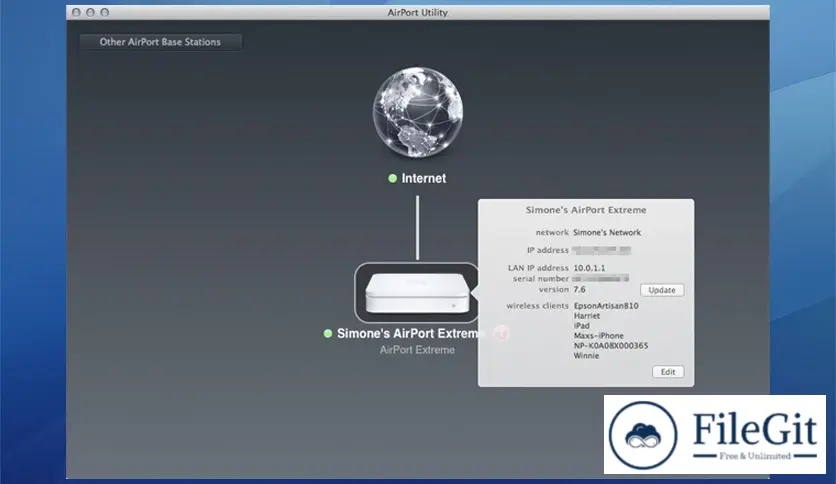Image resolution: width=836 pixels, height=484 pixels.
Task: Zoom the AirPort Utility window
Action: 105,12
